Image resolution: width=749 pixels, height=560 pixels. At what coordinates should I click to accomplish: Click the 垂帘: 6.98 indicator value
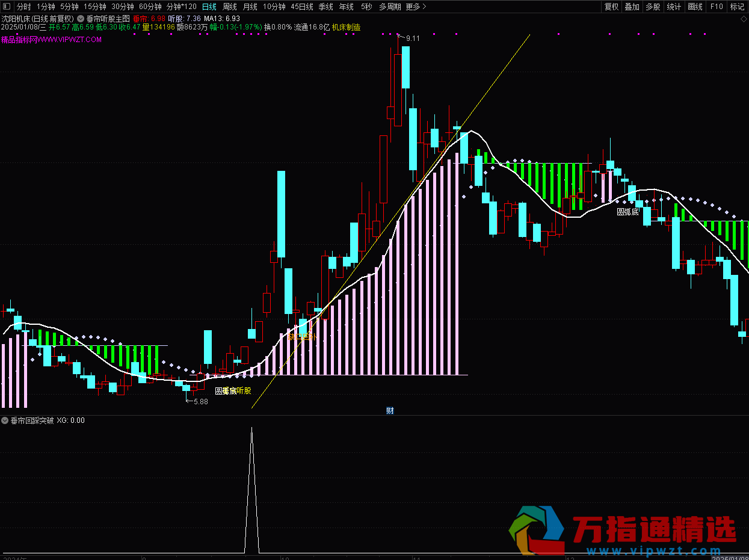tap(149, 19)
